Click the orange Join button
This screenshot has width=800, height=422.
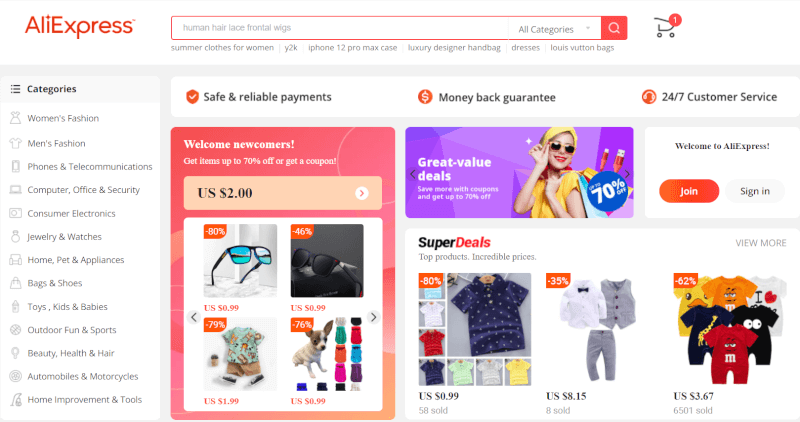689,191
